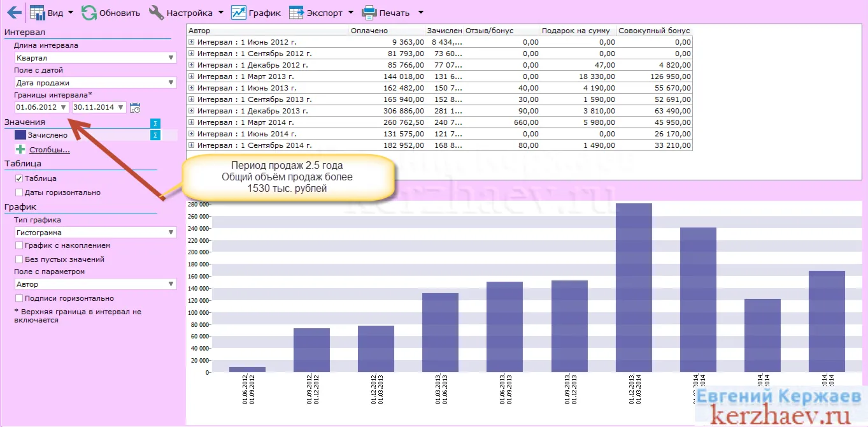Click the sigma icon beside Зачислено

(155, 135)
